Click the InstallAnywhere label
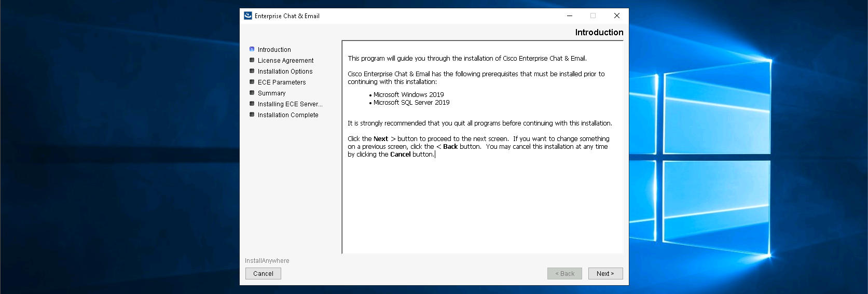 [x=267, y=261]
